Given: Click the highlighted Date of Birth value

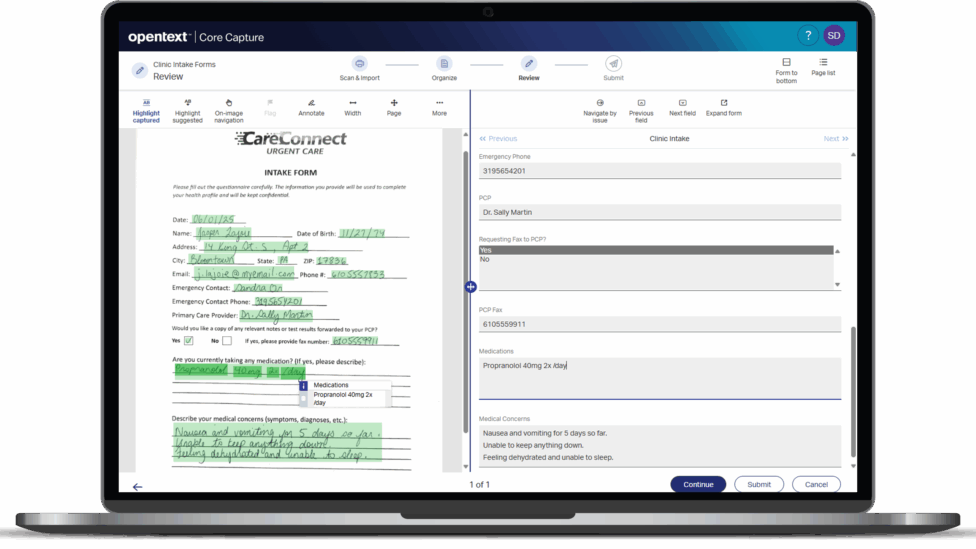Looking at the screenshot, I should click(x=362, y=233).
